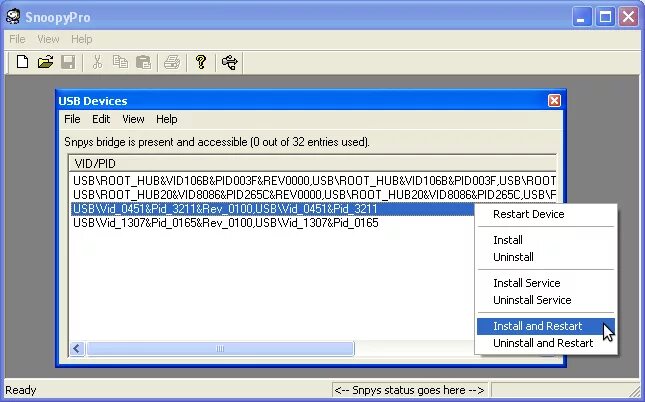
Task: Choose Uninstall Service from context menu
Action: [546, 300]
